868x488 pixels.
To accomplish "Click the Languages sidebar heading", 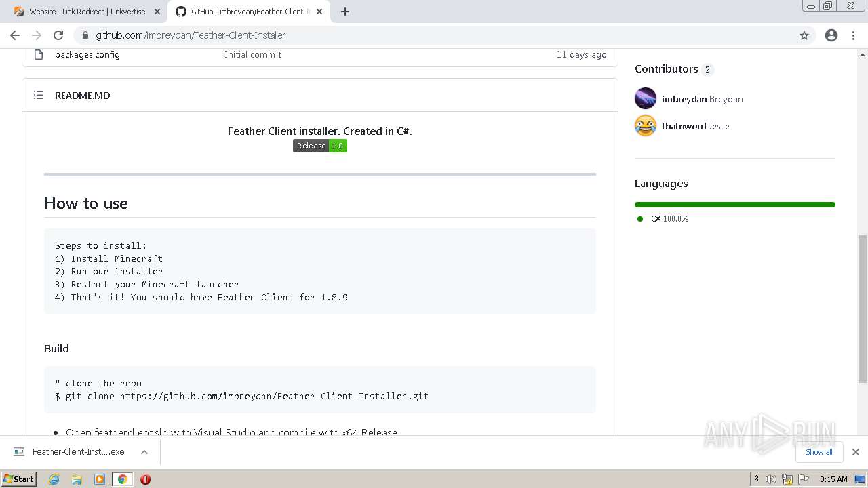I will coord(661,184).
